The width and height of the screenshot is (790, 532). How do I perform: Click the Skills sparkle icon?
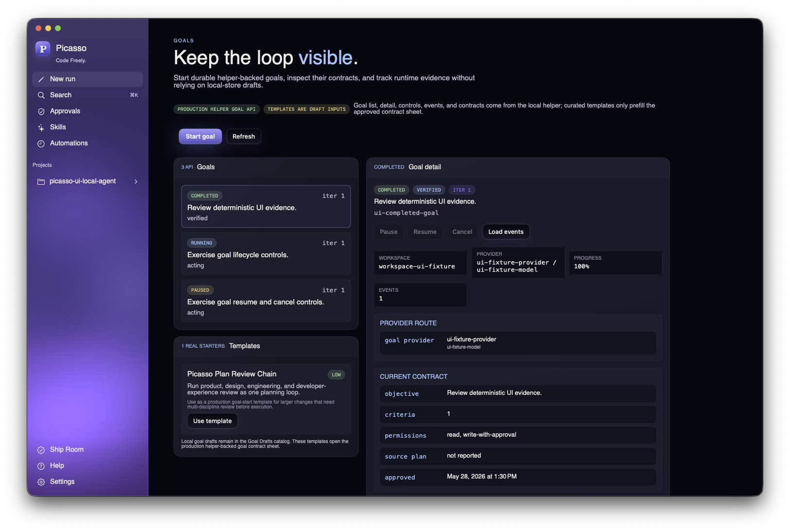[x=41, y=127]
